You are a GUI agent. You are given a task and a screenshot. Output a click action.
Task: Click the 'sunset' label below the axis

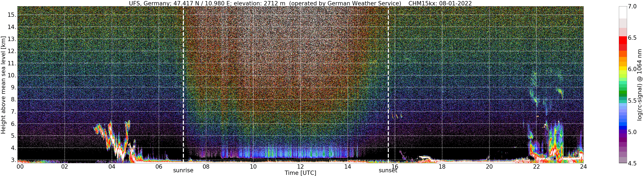click(388, 171)
